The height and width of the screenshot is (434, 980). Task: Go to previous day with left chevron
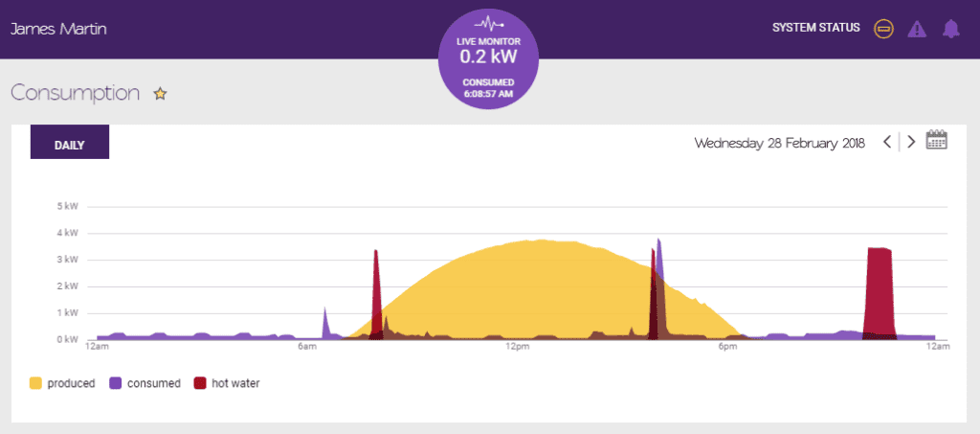tap(887, 142)
